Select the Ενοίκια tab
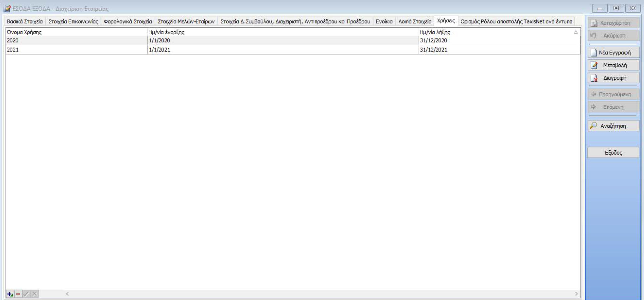644x300 pixels. [x=384, y=21]
